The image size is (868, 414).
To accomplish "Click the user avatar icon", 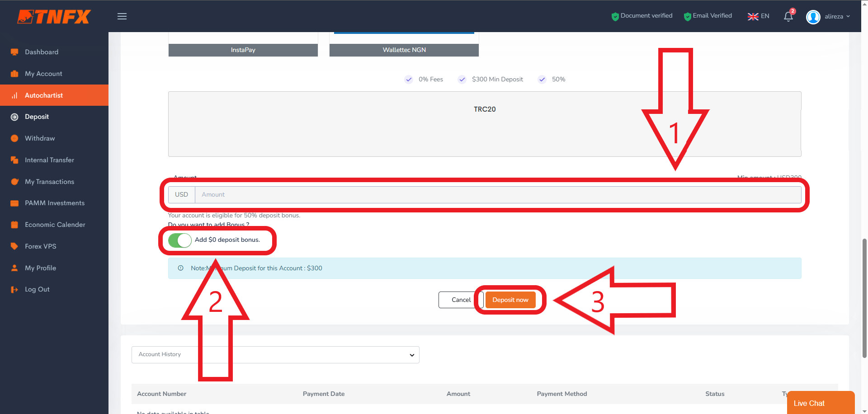I will pos(813,17).
